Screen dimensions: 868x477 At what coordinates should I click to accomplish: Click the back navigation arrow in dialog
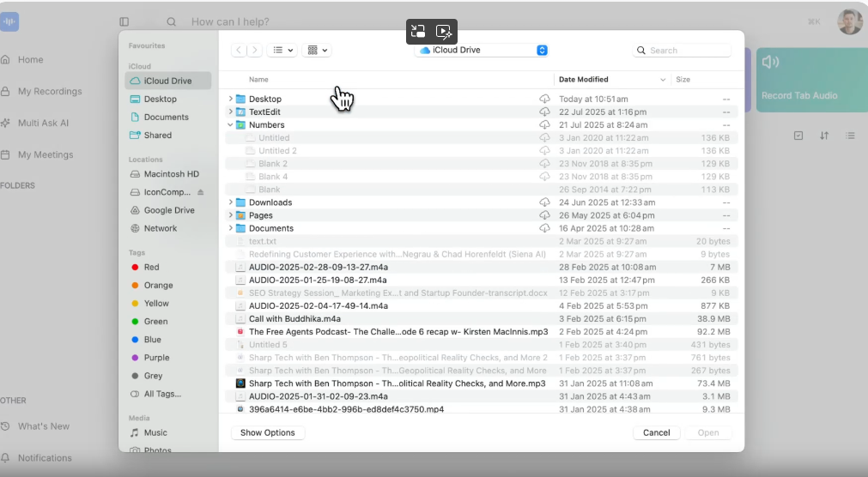(x=239, y=51)
